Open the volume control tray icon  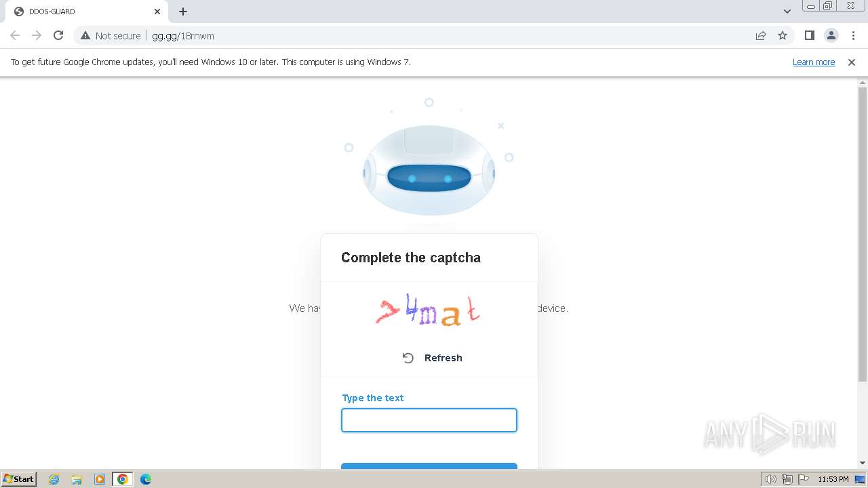pyautogui.click(x=771, y=479)
